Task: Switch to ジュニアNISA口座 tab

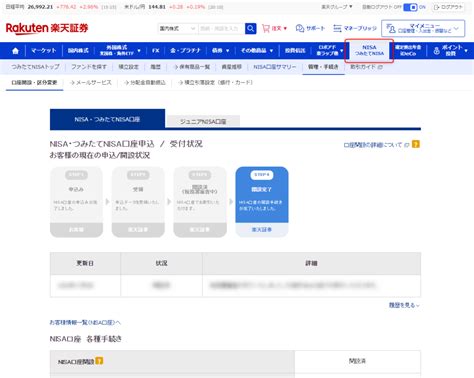Action: [203, 122]
